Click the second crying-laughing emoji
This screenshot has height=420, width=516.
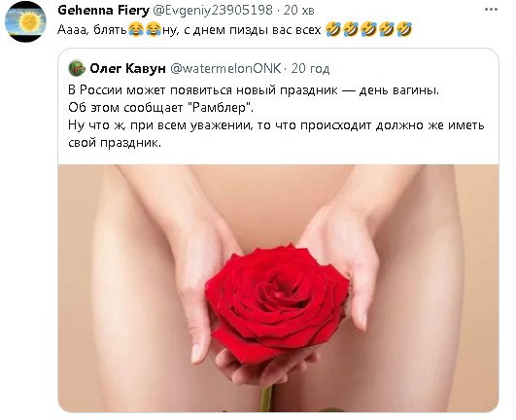point(153,29)
